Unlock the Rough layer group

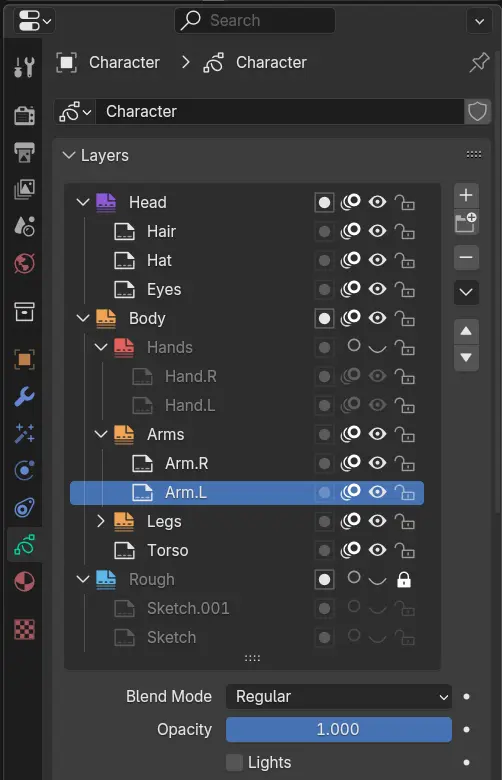[x=404, y=580]
